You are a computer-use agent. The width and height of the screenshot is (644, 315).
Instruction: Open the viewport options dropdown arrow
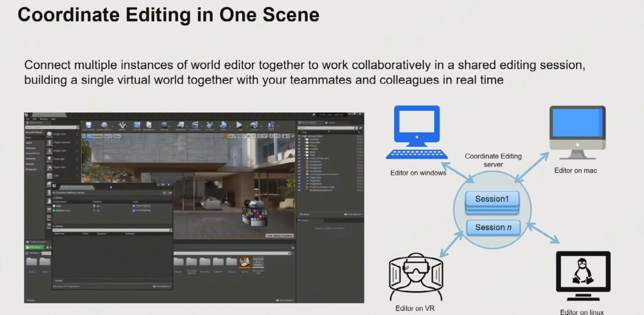pos(84,136)
